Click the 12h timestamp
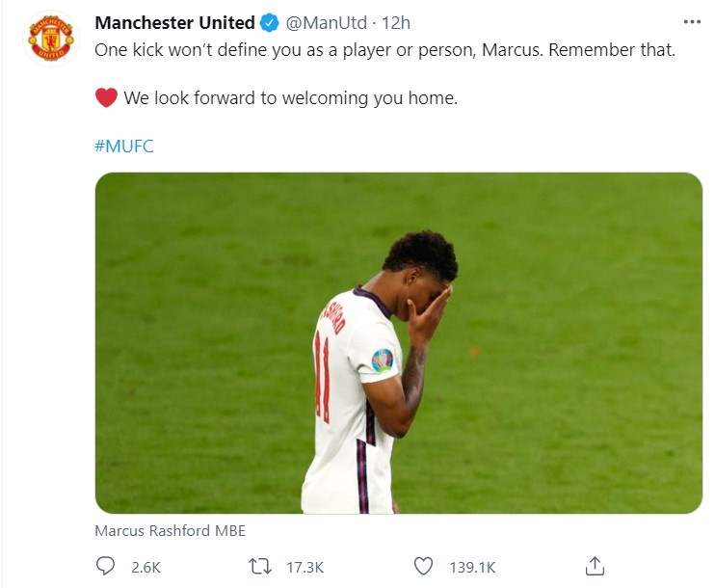The width and height of the screenshot is (715, 588). tap(397, 23)
